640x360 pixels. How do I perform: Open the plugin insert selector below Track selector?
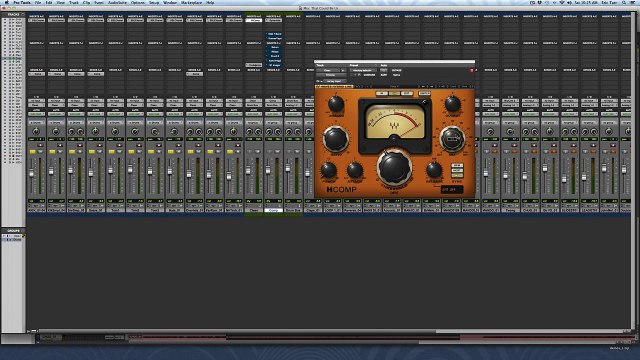coord(331,75)
